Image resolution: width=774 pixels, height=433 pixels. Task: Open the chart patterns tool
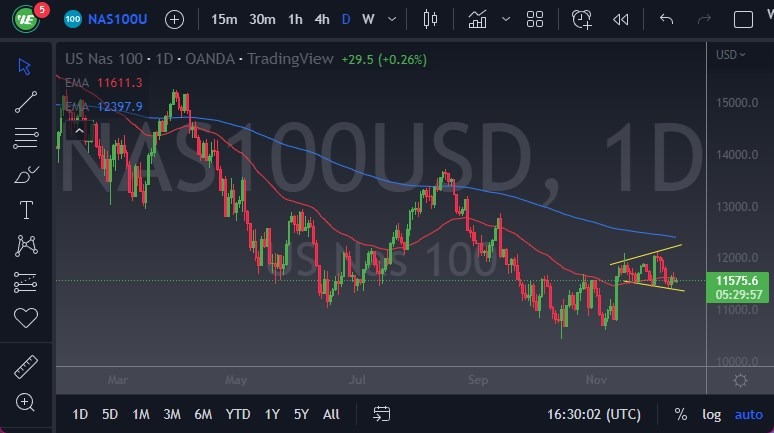pos(25,246)
